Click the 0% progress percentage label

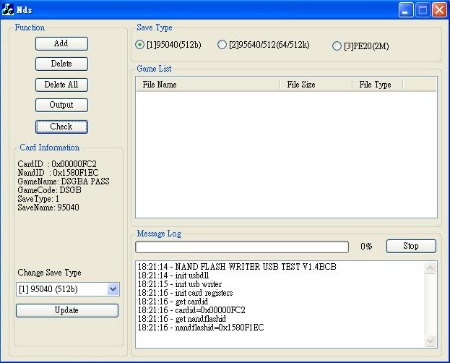(366, 247)
